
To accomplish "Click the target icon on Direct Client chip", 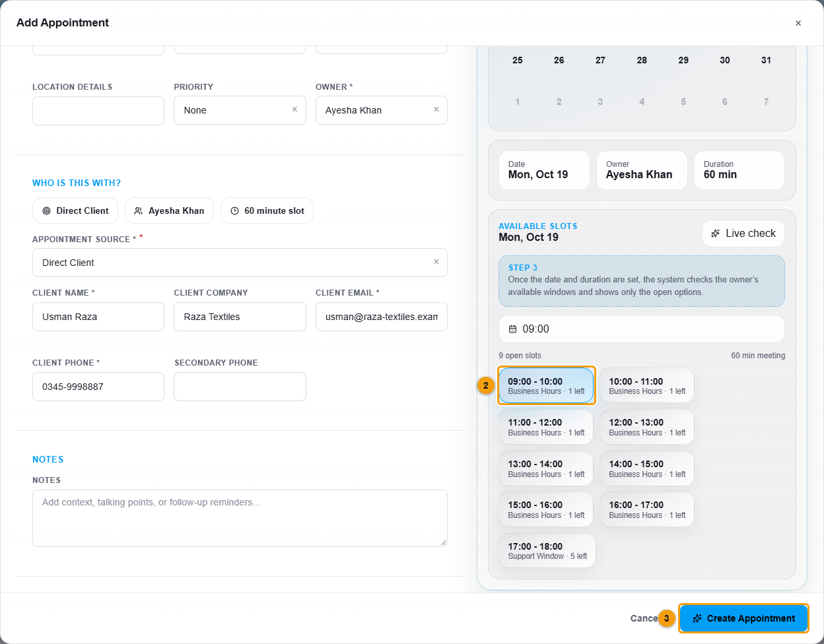I will [46, 211].
